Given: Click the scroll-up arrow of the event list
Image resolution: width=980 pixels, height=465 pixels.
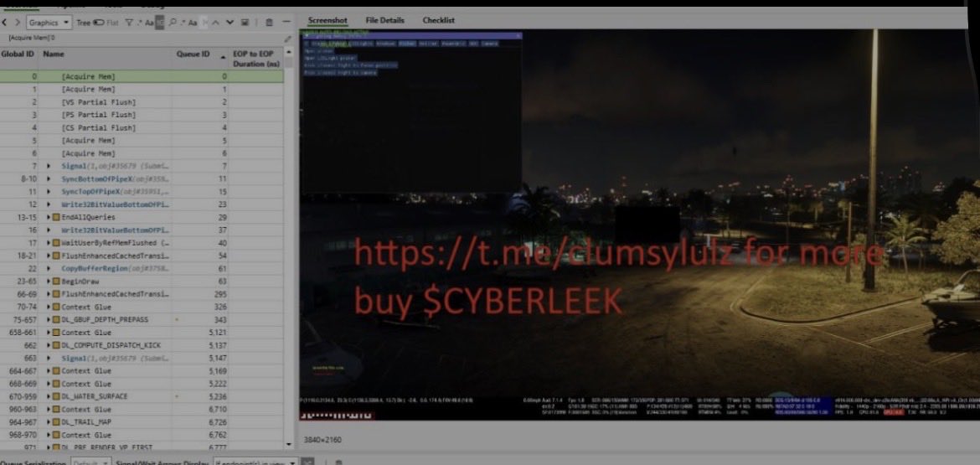Looking at the screenshot, I should tap(288, 53).
